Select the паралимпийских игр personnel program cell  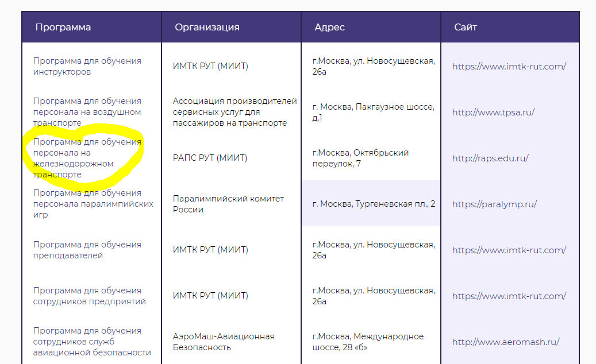93,204
